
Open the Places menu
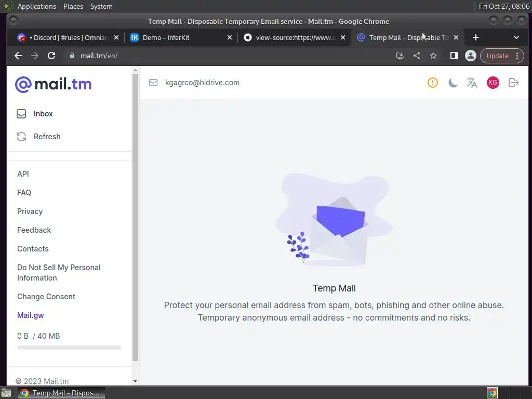point(73,6)
